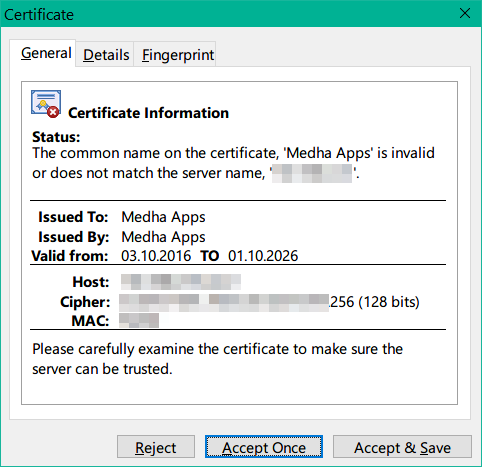Click Accept & Save button

pyautogui.click(x=402, y=447)
